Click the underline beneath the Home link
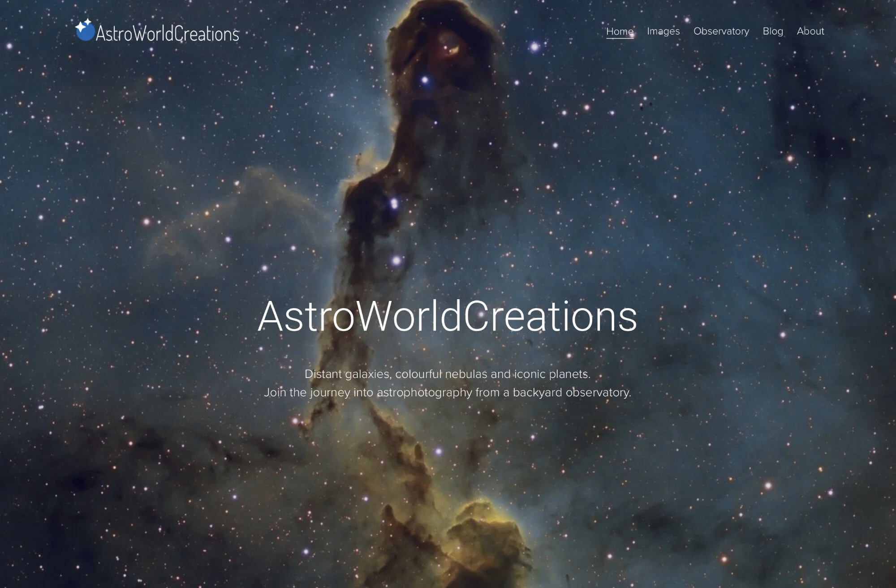 pyautogui.click(x=620, y=39)
